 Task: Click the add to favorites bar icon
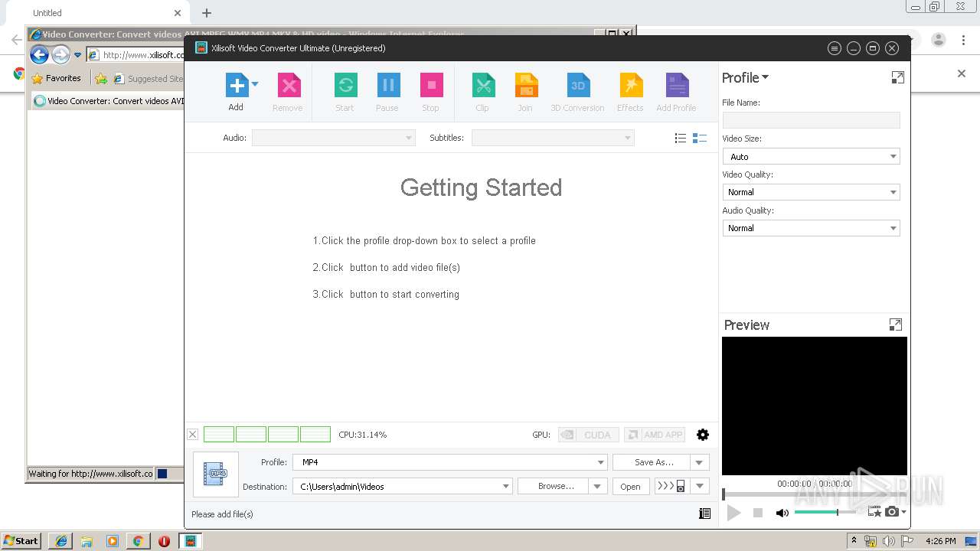point(101,78)
